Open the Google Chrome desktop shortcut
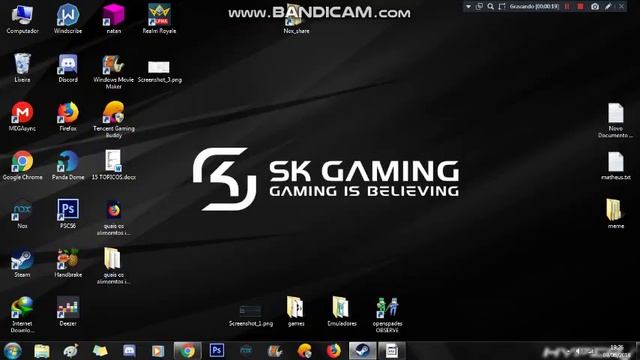 tap(22, 165)
